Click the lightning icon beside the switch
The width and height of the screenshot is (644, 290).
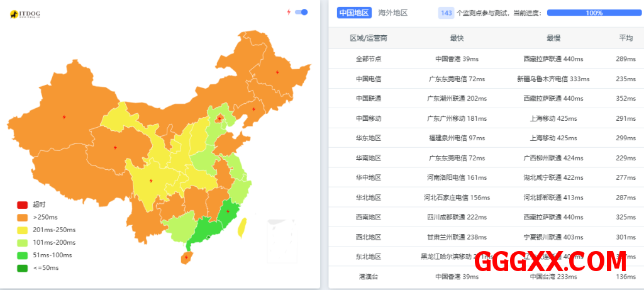(289, 12)
